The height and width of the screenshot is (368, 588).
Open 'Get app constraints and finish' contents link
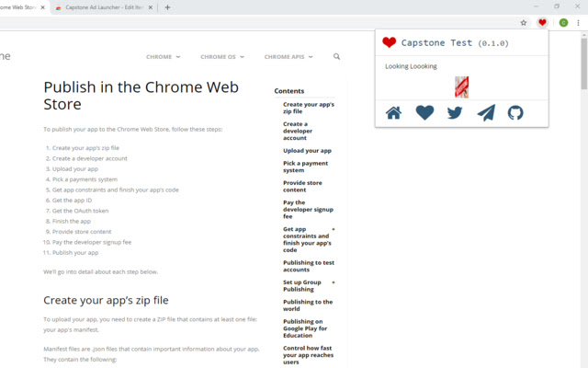click(x=307, y=239)
